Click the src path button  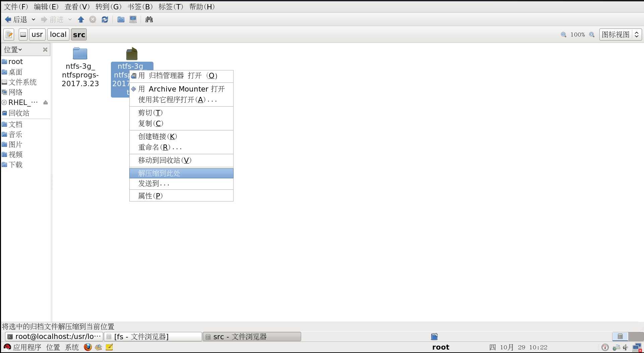pos(79,35)
